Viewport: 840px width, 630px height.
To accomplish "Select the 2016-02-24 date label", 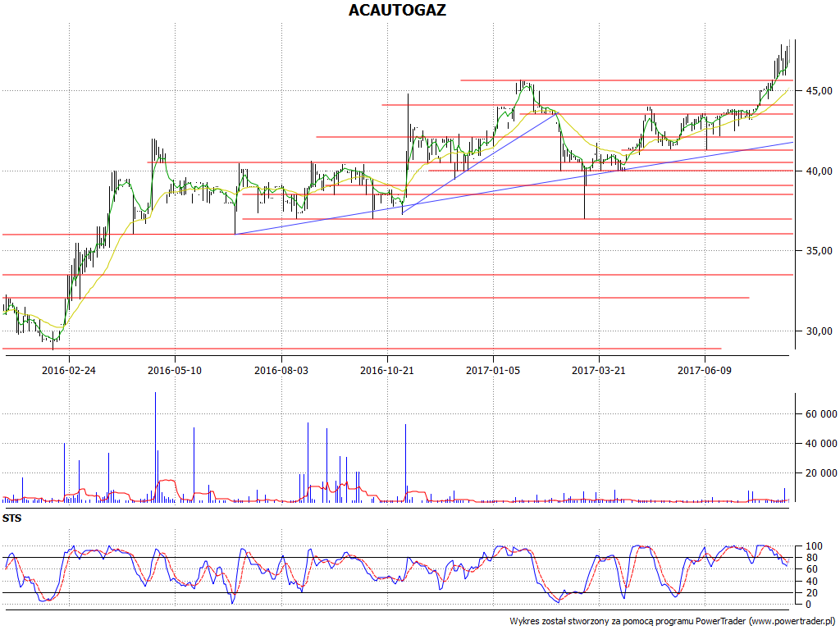I will tap(69, 370).
